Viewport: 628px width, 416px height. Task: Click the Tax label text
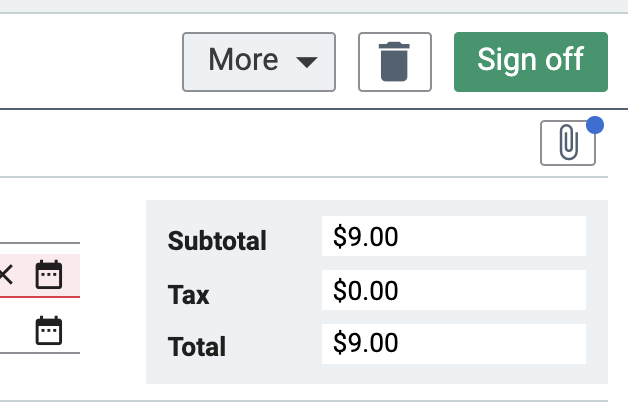point(188,294)
